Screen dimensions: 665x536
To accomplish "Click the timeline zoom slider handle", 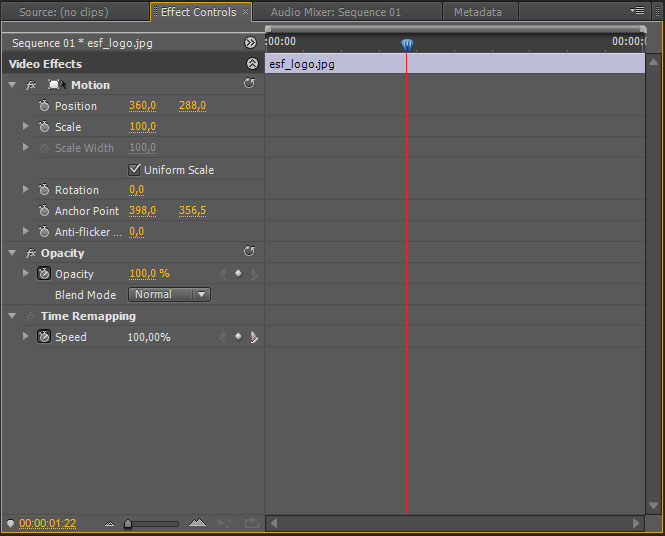I will [x=128, y=524].
